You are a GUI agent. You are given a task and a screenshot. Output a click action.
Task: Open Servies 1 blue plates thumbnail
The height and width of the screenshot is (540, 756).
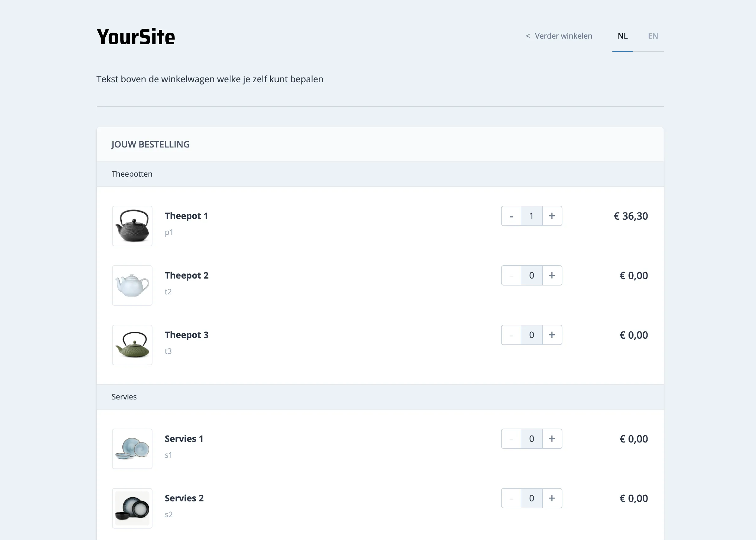[x=132, y=449]
